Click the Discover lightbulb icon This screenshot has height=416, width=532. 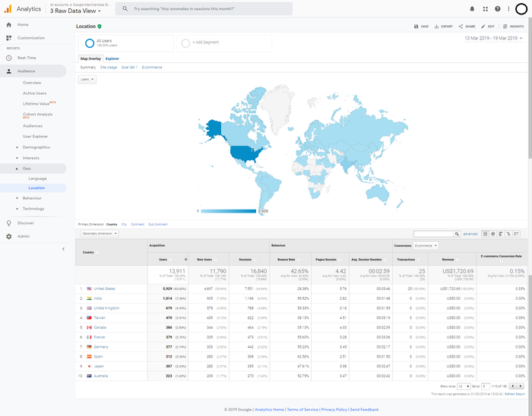coord(9,223)
